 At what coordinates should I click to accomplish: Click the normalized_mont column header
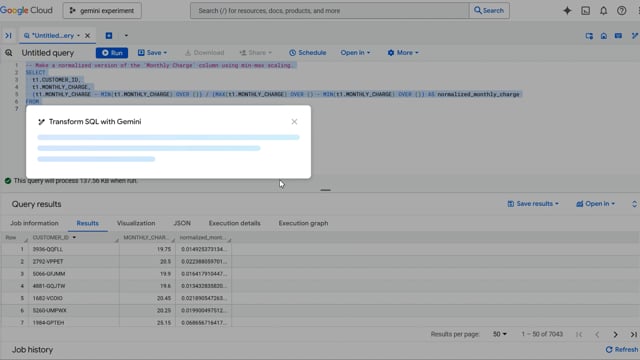click(x=203, y=238)
